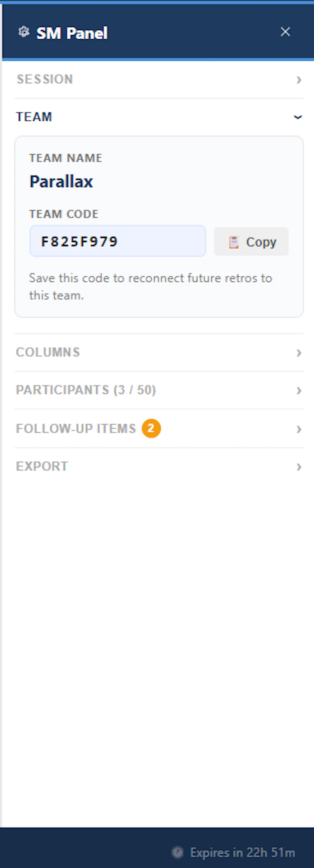Expand EXPORT using its chevron

[298, 467]
